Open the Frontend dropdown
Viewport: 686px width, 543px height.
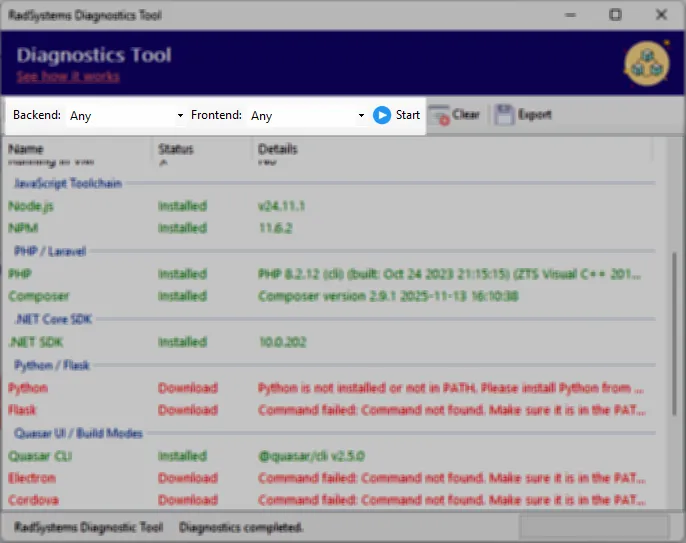point(307,116)
